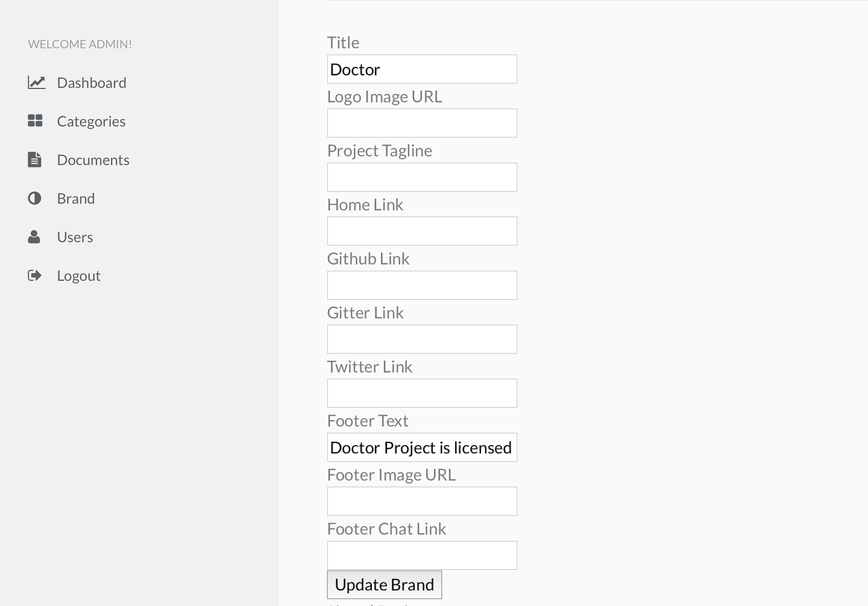The width and height of the screenshot is (868, 606).
Task: Click the Documents file icon
Action: coord(35,160)
